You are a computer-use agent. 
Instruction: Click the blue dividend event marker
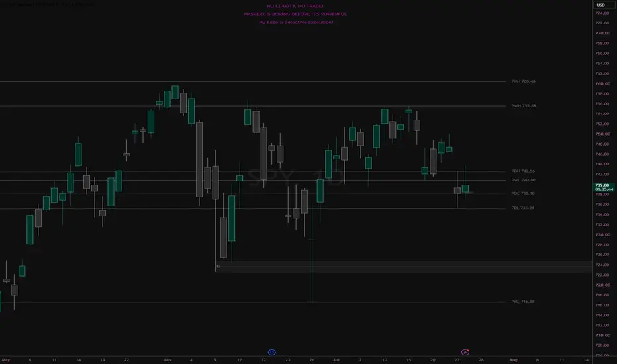(x=271, y=352)
